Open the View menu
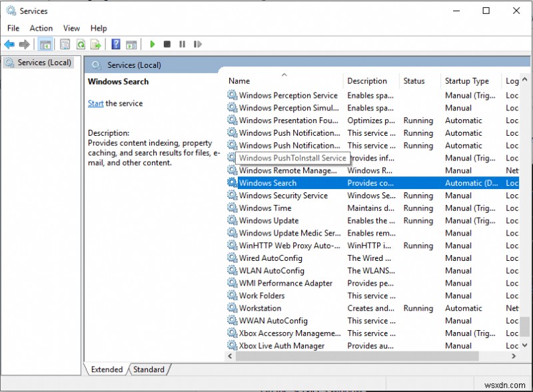This screenshot has width=533, height=392. [71, 28]
